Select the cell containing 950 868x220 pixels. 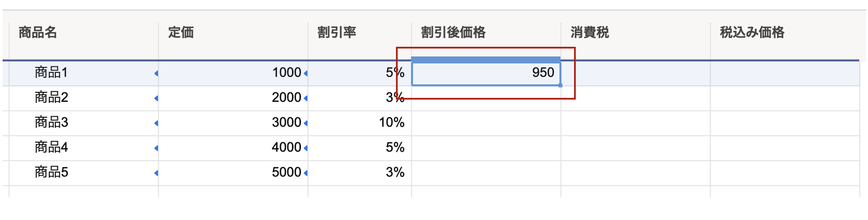coord(486,73)
